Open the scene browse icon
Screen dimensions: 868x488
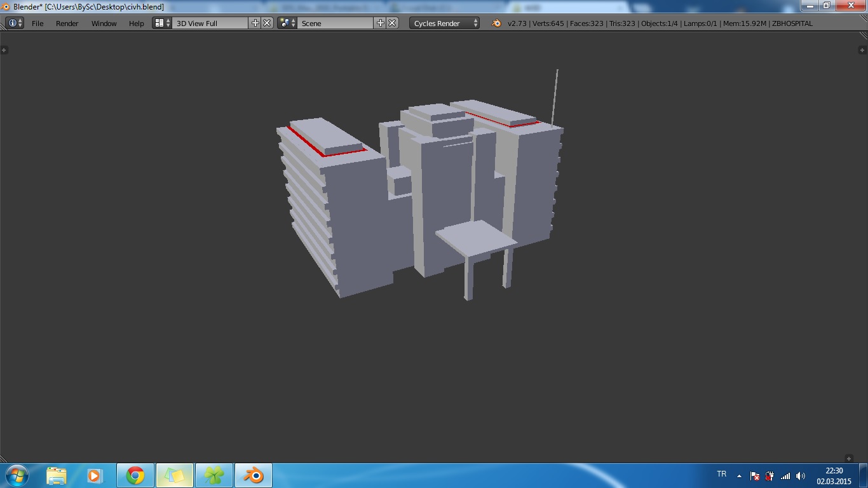[x=287, y=23]
